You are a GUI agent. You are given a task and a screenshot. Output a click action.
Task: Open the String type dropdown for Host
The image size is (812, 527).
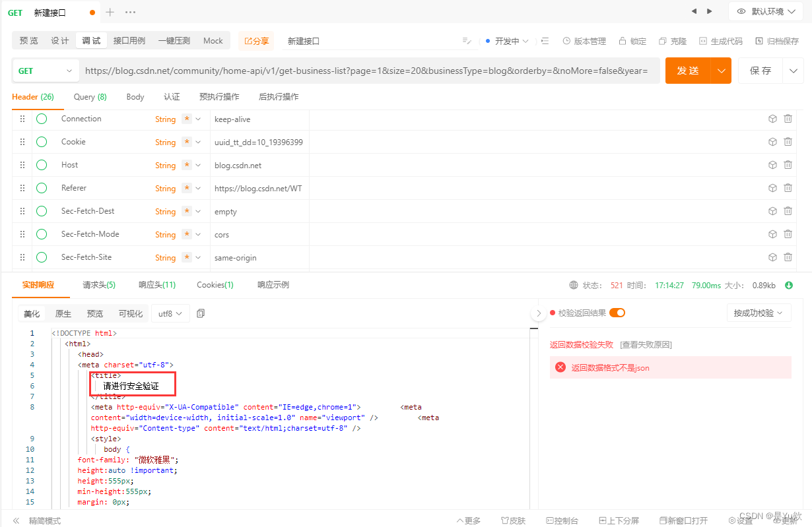click(178, 165)
